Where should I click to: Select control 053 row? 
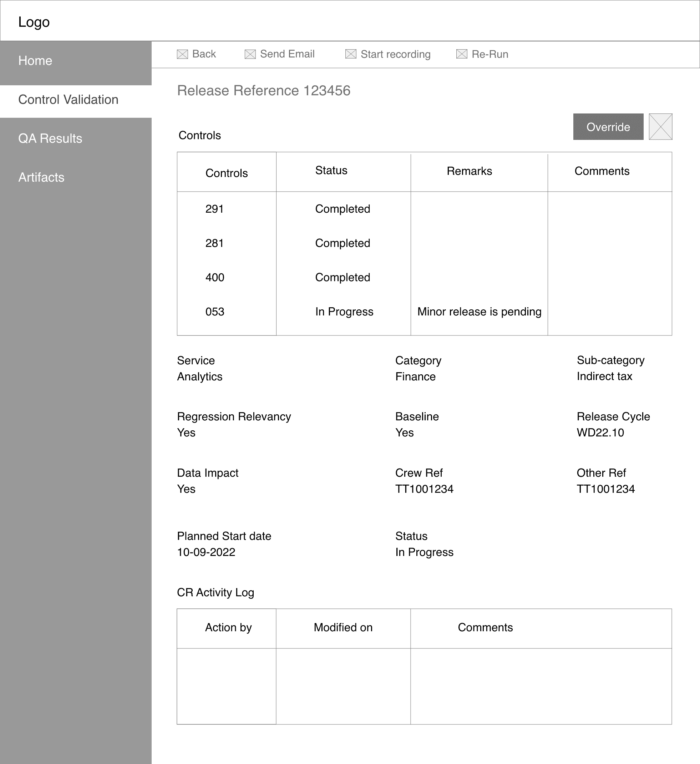214,312
